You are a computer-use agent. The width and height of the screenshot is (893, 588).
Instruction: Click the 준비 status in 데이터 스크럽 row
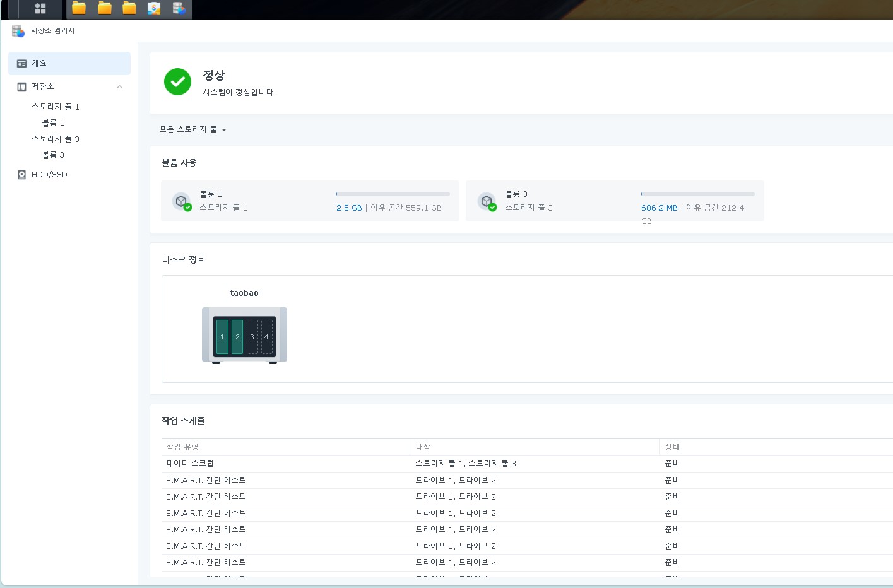pyautogui.click(x=672, y=463)
